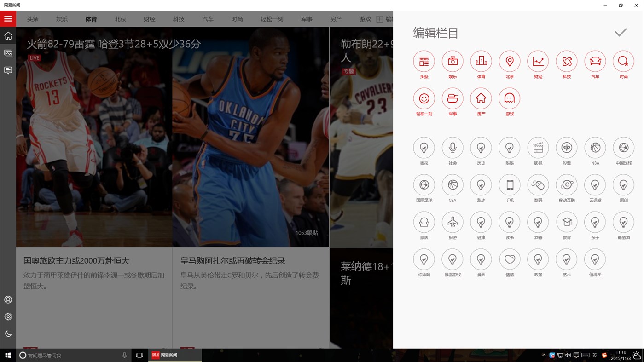Add the 历史 channel to your columns
Screen dimensions: 644x362
pyautogui.click(x=481, y=148)
